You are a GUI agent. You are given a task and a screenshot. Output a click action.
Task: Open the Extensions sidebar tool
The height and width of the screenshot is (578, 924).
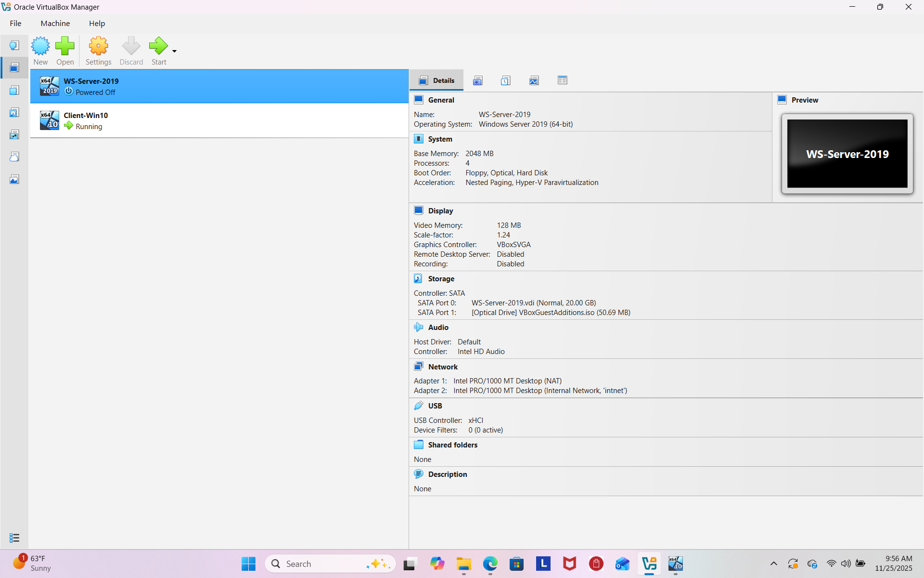click(x=14, y=91)
